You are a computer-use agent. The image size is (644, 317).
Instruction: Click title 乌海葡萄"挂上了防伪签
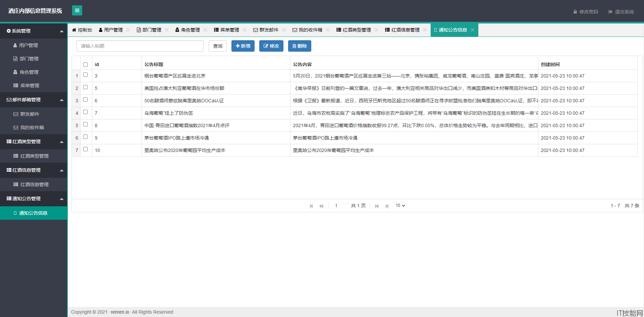(x=169, y=113)
